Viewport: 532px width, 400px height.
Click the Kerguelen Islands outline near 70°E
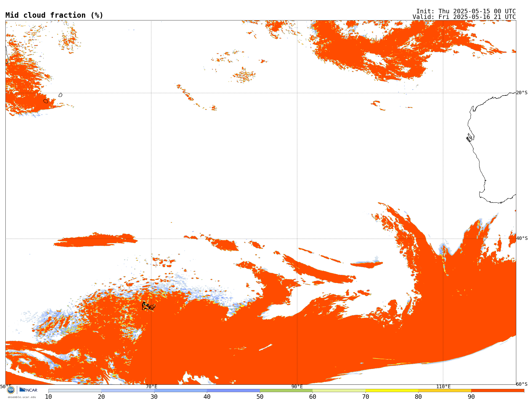click(149, 306)
